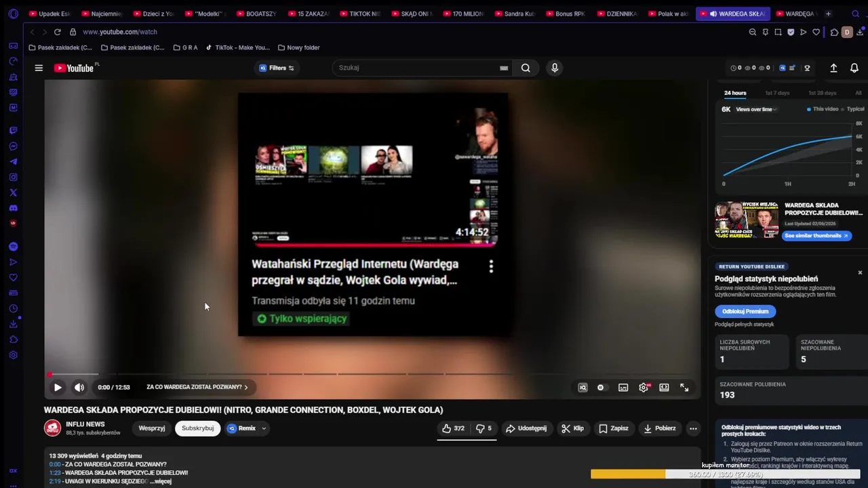Subscribe to INFLU NEWS channel

pos(197,428)
